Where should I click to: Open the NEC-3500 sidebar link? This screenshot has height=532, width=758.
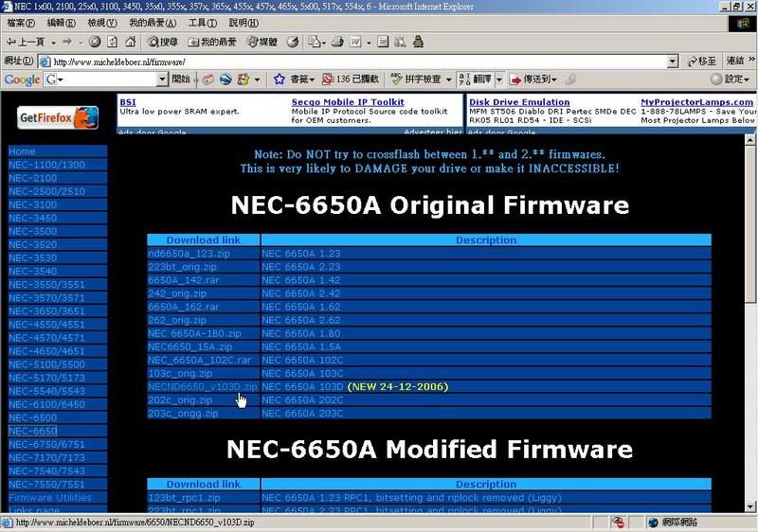tap(33, 231)
